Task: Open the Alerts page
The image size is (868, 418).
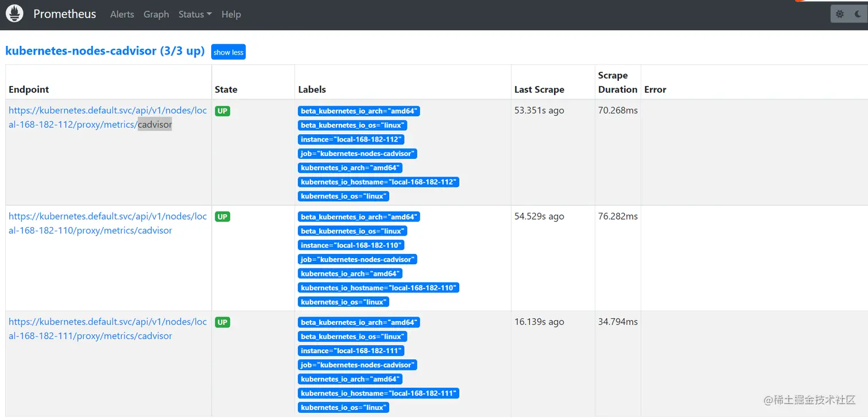Action: click(122, 14)
